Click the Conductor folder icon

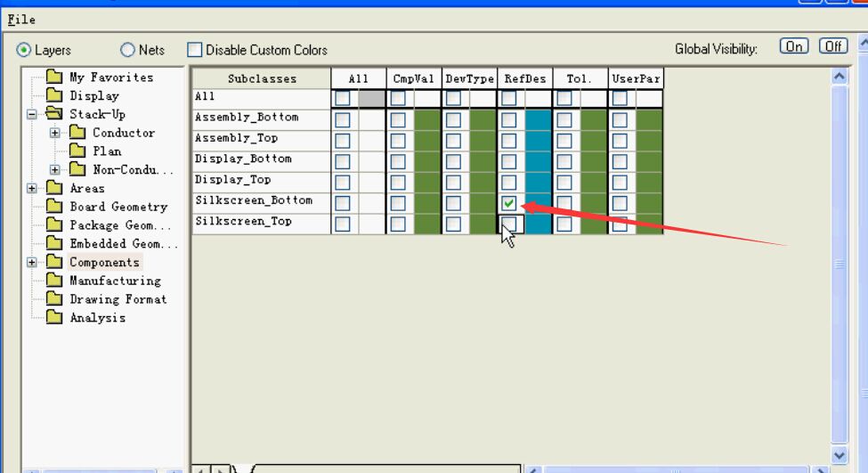[x=77, y=133]
